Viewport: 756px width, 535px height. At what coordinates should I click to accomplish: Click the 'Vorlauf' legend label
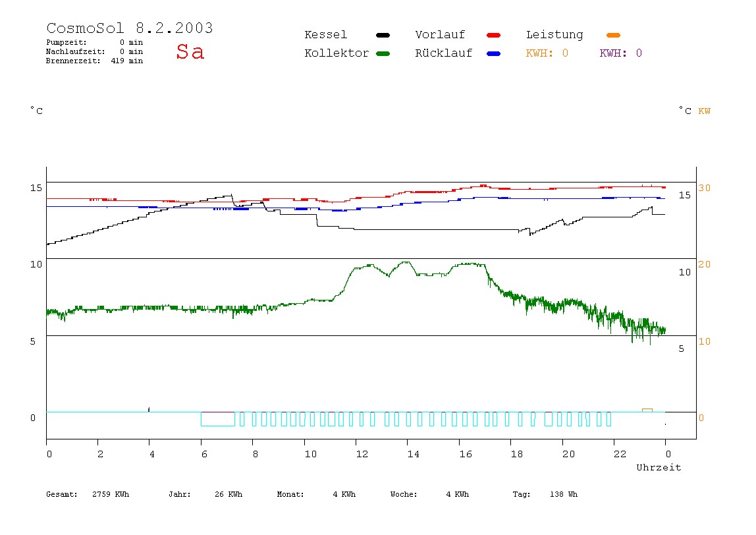[440, 35]
